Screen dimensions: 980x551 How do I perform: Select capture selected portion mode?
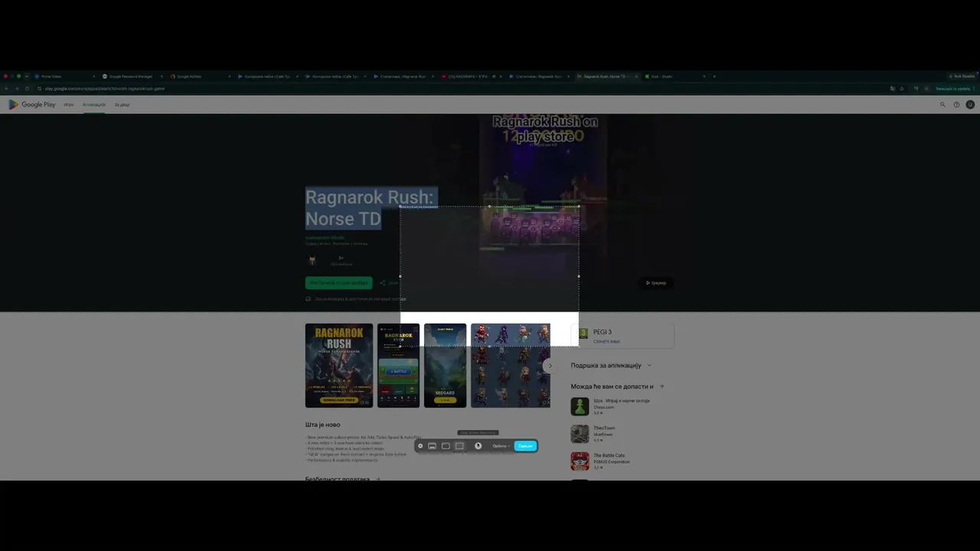459,446
